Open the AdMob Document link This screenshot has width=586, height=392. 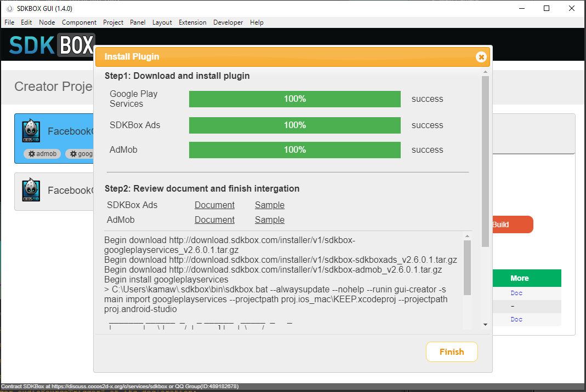click(214, 220)
